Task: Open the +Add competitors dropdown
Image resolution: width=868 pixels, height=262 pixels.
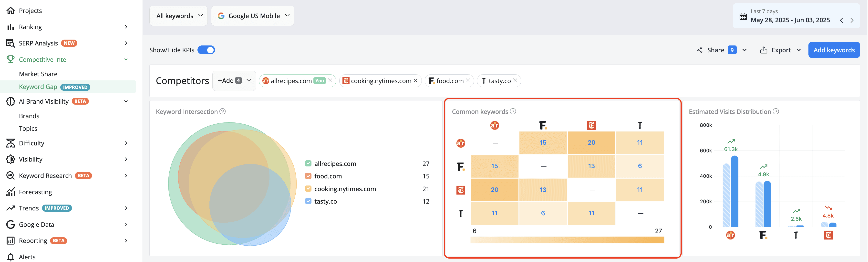Action: coord(234,81)
